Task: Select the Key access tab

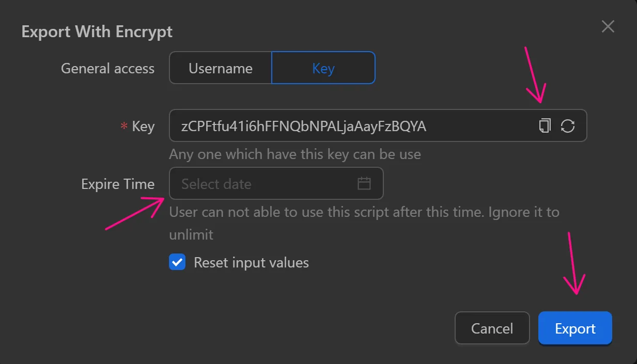Action: coord(323,68)
